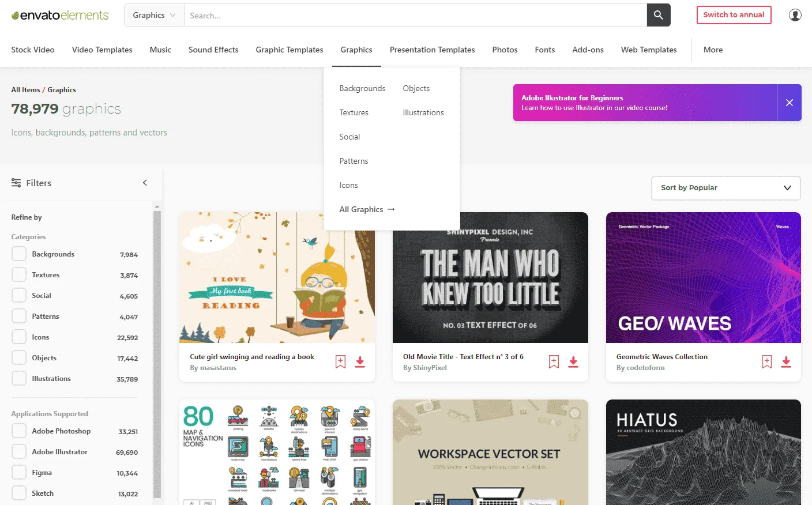The height and width of the screenshot is (505, 812).
Task: Collapse the Filters panel chevron
Action: [145, 183]
